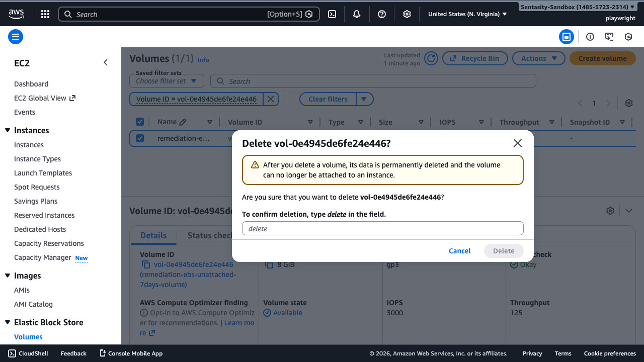
Task: Refresh the Volumes list
Action: (x=431, y=58)
